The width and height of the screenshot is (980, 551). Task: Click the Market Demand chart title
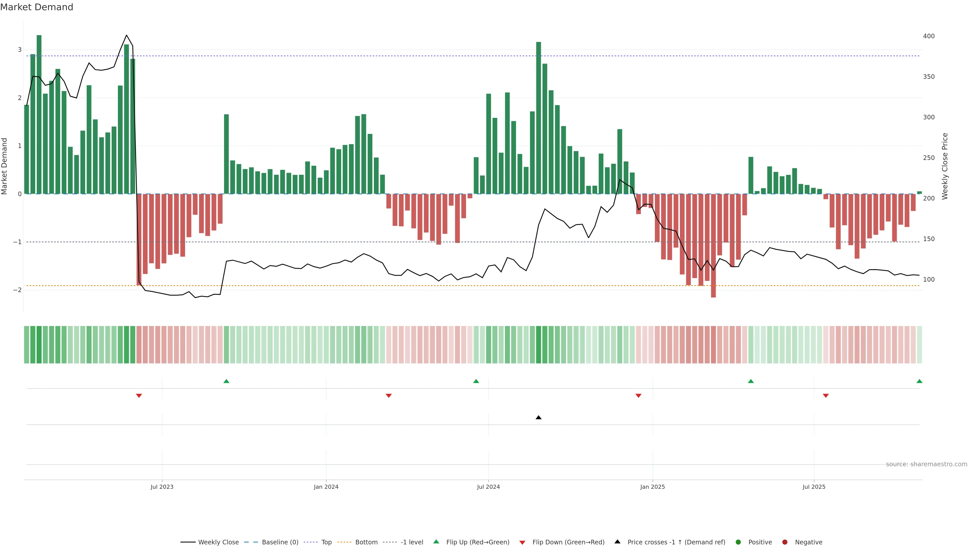[x=36, y=7]
